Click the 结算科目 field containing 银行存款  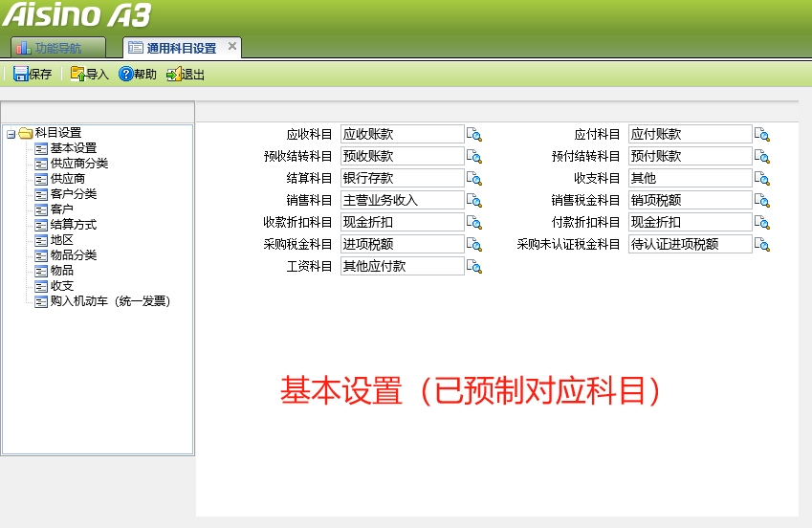click(x=403, y=178)
